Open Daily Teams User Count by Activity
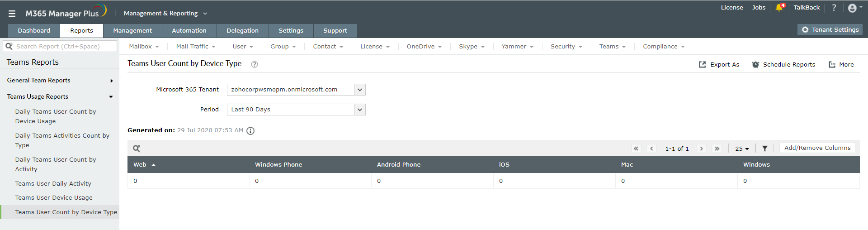This screenshot has width=868, height=230. coord(56,164)
